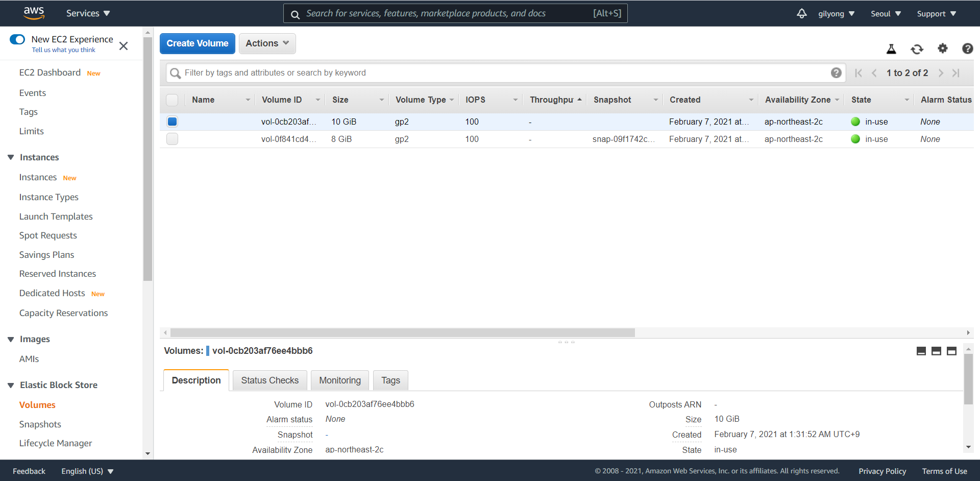The width and height of the screenshot is (980, 481).
Task: Click the AWS logo home icon
Action: point(34,13)
